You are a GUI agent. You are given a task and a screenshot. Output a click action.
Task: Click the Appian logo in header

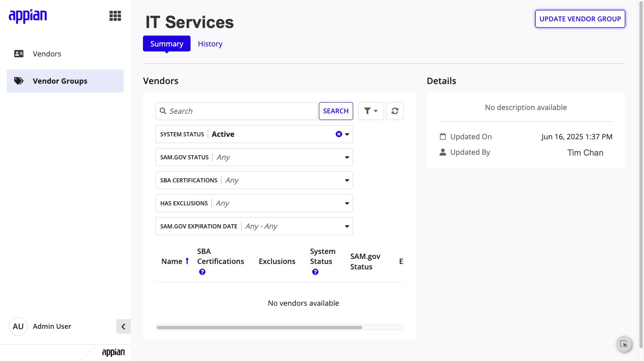pyautogui.click(x=28, y=16)
